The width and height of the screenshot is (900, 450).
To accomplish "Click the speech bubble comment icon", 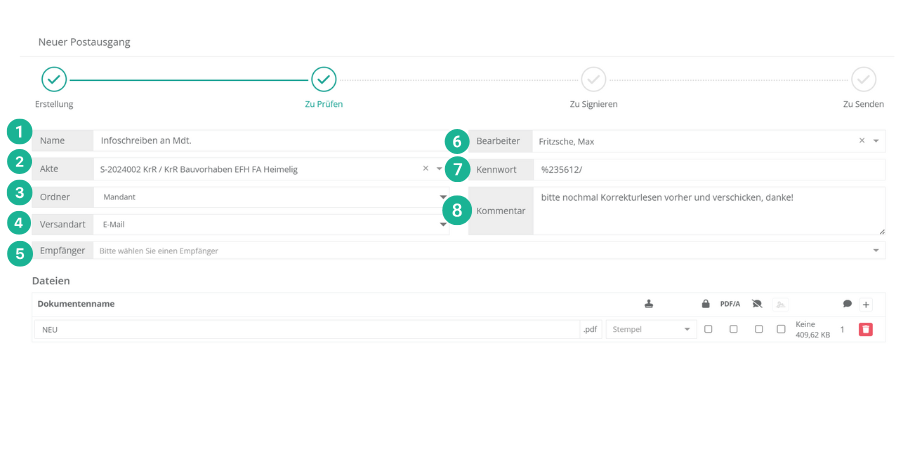I will 847,304.
